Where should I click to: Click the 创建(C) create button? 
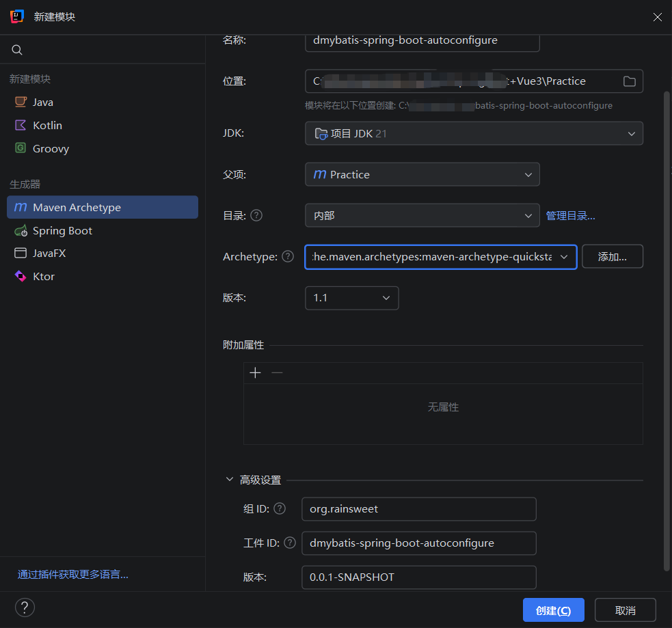[x=553, y=610]
